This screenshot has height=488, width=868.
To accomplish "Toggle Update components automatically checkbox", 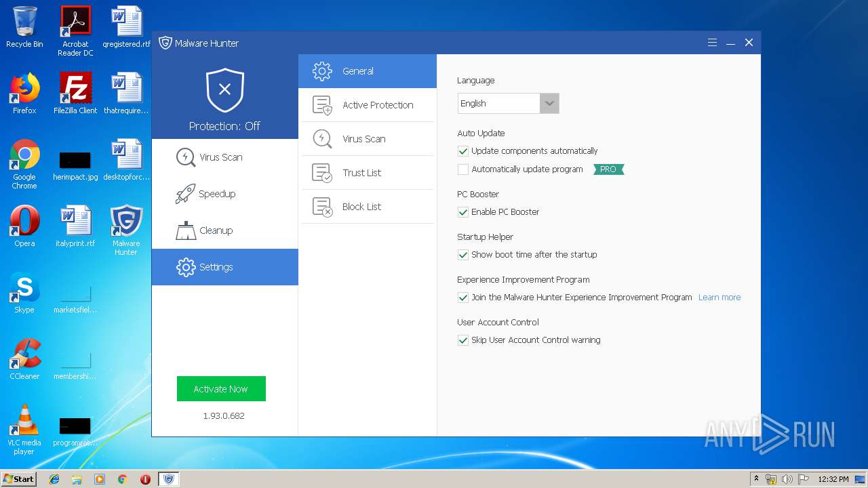I will tap(463, 151).
